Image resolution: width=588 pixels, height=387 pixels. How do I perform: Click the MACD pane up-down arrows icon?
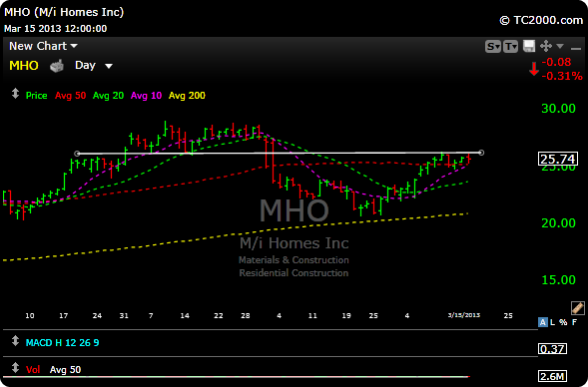(x=15, y=341)
